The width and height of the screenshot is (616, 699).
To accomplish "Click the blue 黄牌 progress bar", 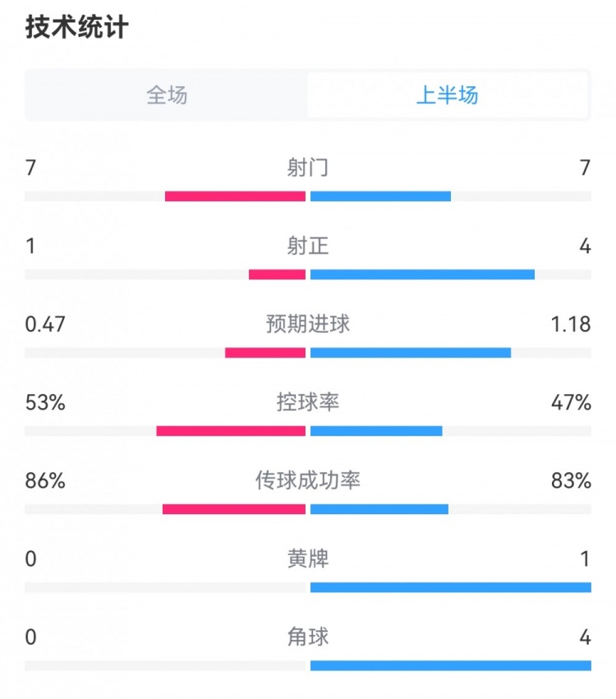I will click(450, 587).
